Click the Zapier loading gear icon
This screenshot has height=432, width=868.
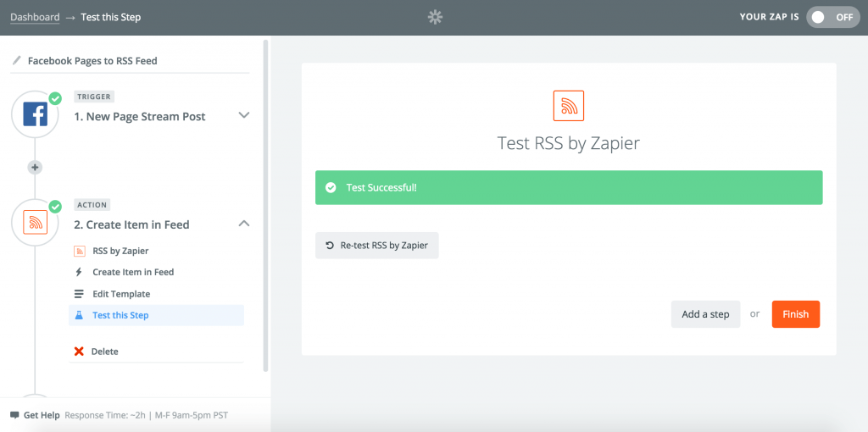[x=435, y=17]
